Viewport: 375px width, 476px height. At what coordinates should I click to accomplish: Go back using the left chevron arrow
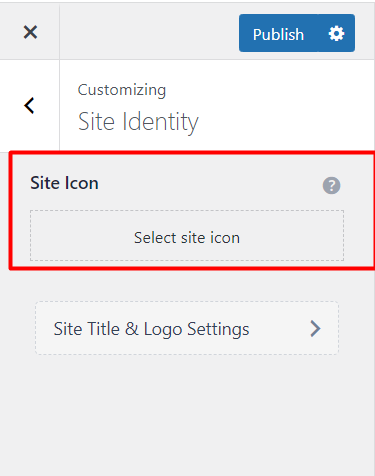tap(29, 106)
